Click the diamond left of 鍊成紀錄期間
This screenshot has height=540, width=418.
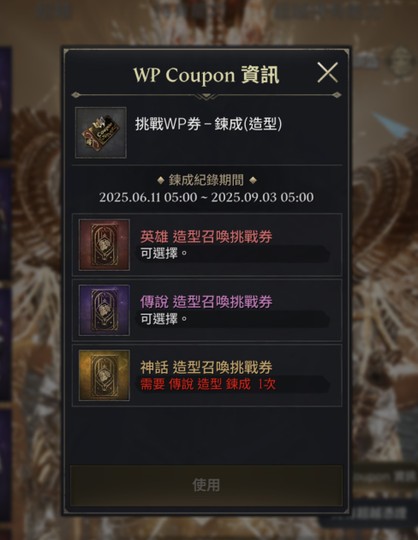click(x=160, y=180)
